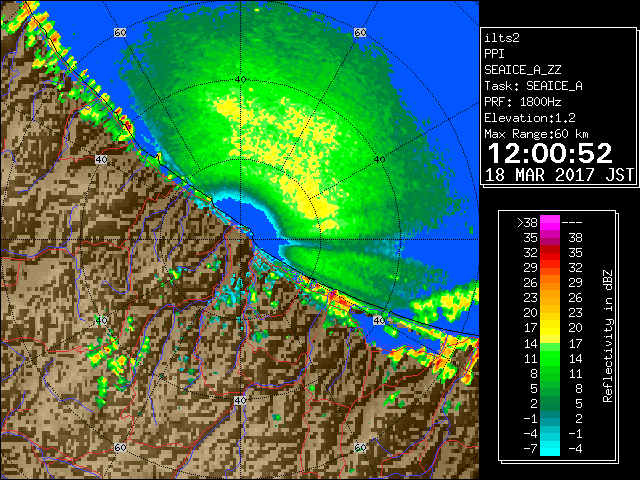Click the 'PRF: 1800Hz' line
640x480 pixels.
pyautogui.click(x=523, y=102)
